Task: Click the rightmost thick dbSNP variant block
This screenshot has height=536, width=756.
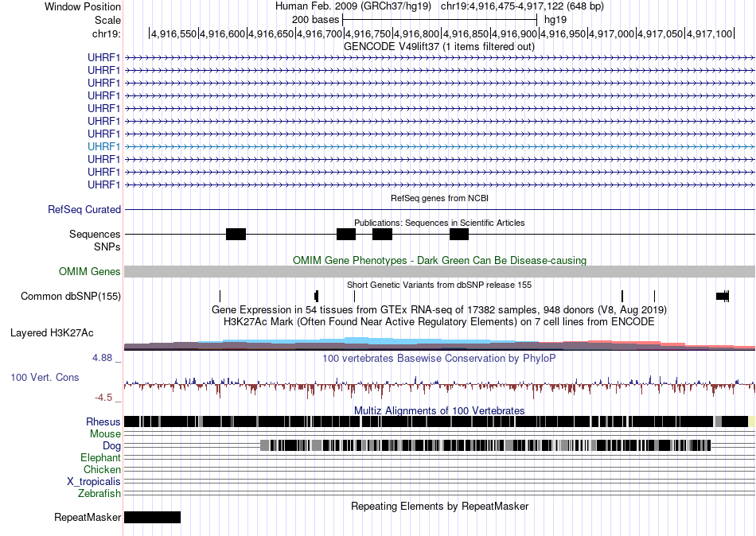Action: [x=723, y=296]
